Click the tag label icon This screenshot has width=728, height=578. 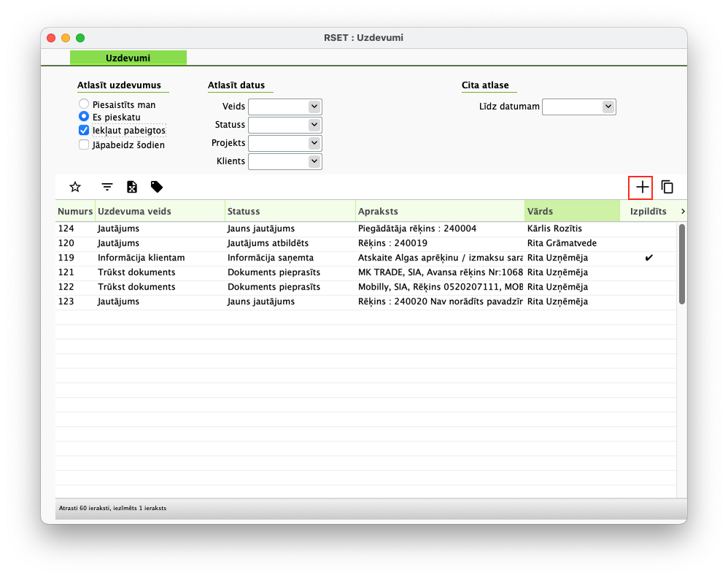(x=157, y=187)
